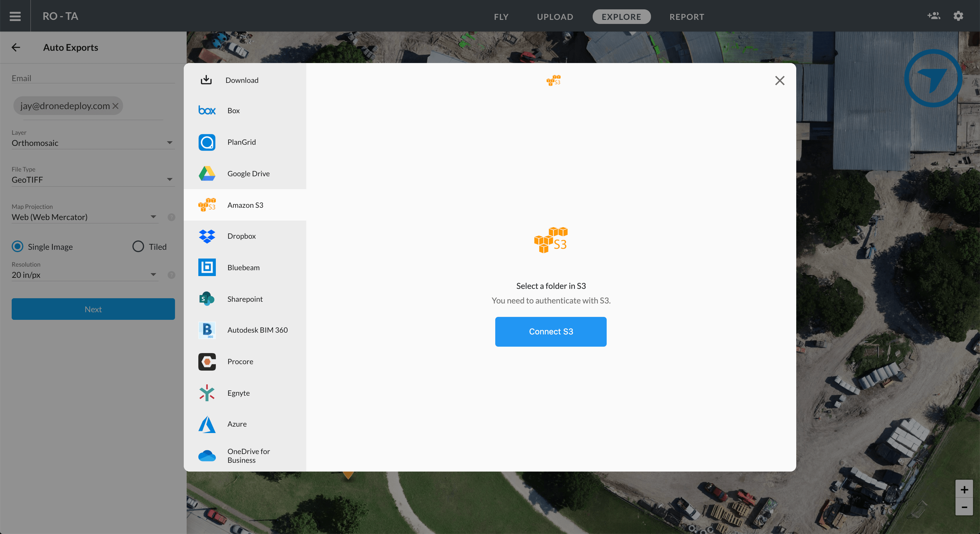Pick the Bluebeam integration icon

(x=206, y=268)
